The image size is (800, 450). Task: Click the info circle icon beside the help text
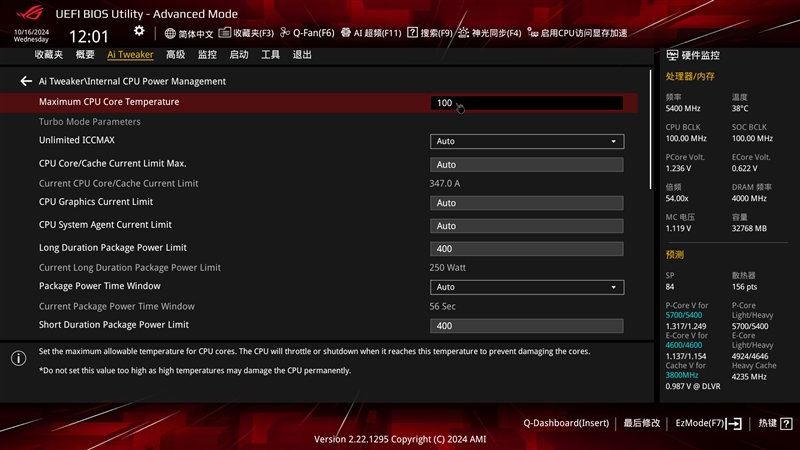click(18, 358)
